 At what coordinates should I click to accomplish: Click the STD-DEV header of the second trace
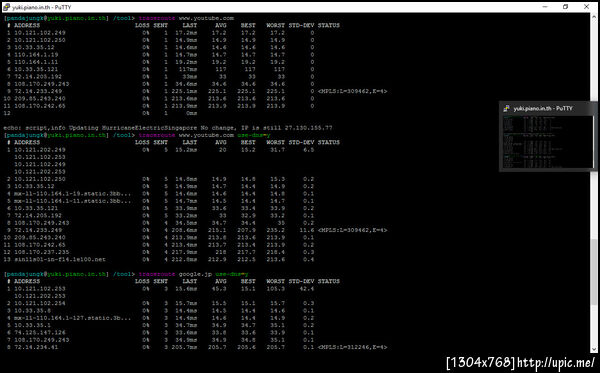click(x=301, y=143)
